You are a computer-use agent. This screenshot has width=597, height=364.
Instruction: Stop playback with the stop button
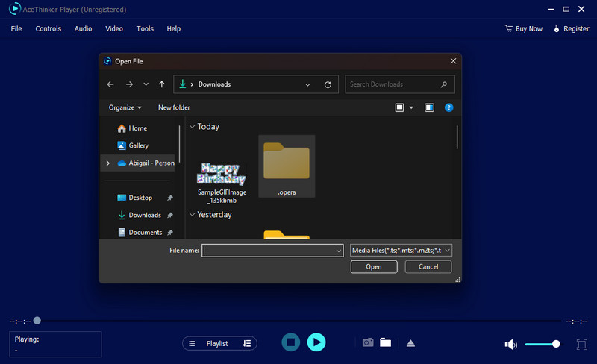tap(291, 342)
